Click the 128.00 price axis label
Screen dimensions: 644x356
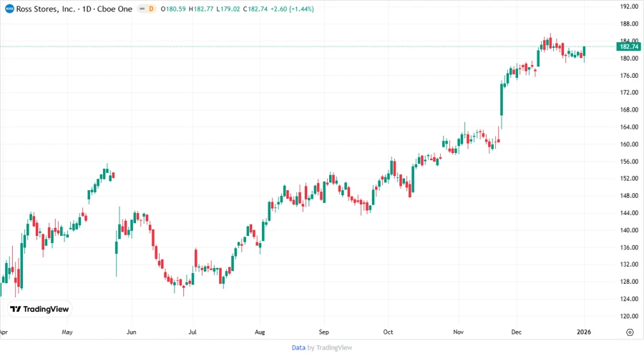[x=629, y=282]
